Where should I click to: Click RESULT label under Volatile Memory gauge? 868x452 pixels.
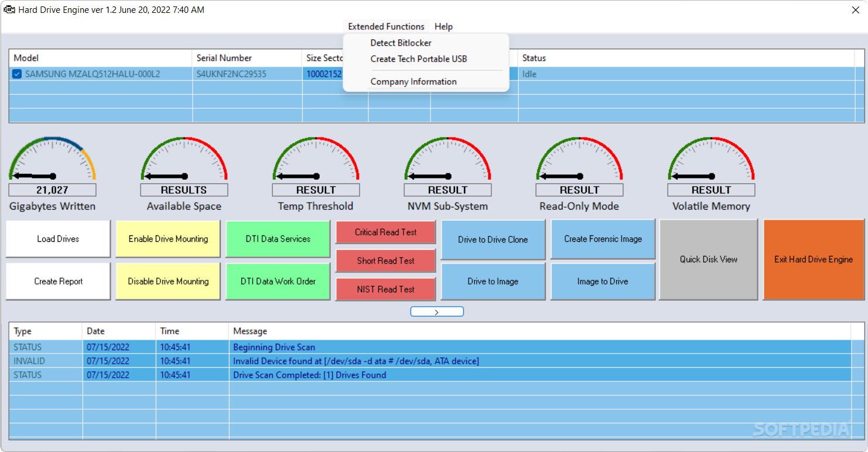(x=711, y=190)
